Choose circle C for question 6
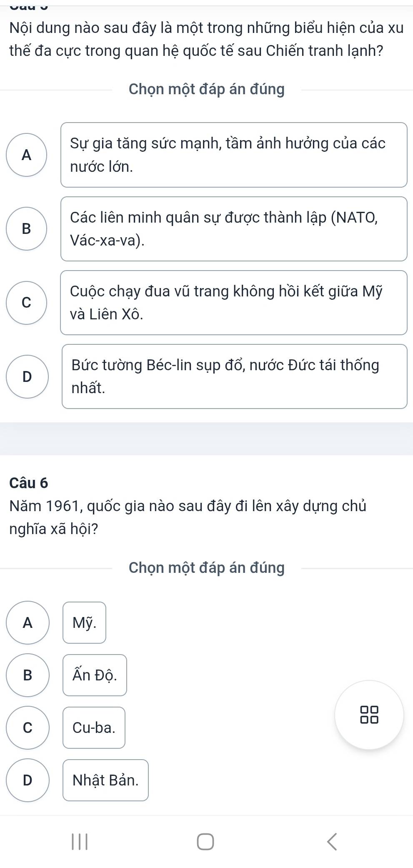The height and width of the screenshot is (868, 413). click(x=28, y=728)
